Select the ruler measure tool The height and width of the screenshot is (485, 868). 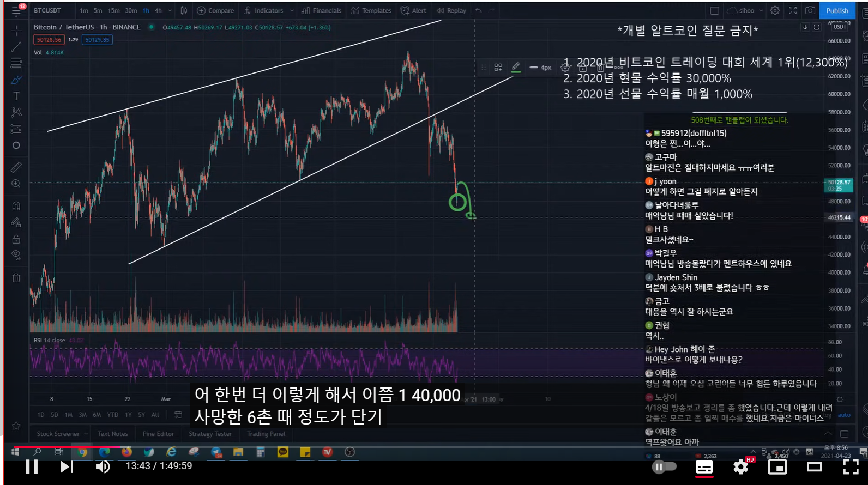pos(16,167)
